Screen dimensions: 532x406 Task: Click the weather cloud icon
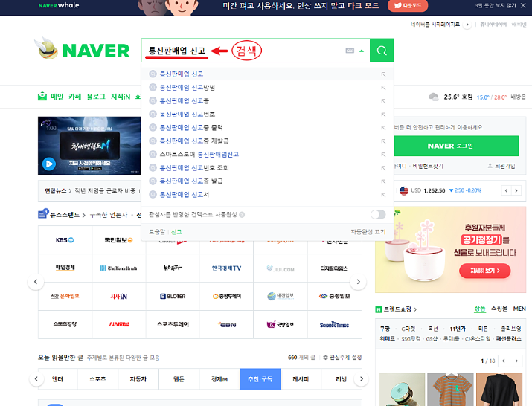433,97
